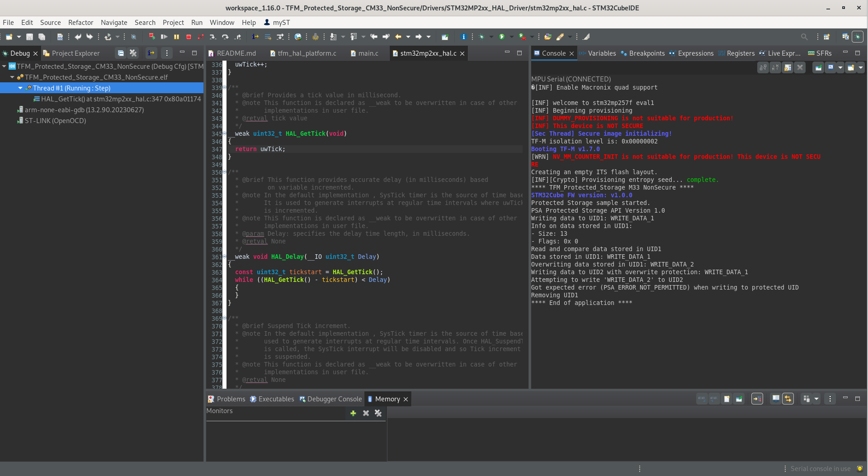Open the Debugger Console tab
Viewport: 868px width, 476px height.
click(x=330, y=399)
